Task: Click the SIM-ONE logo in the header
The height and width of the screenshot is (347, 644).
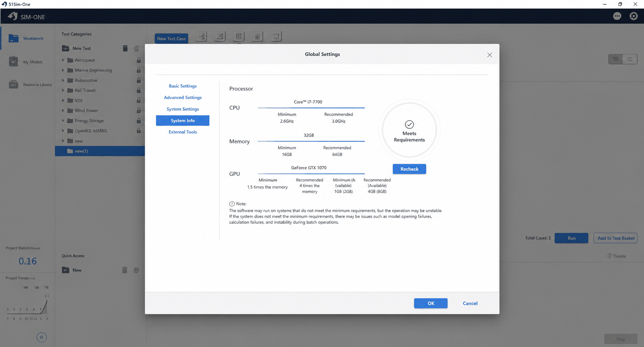Action: 26,17
